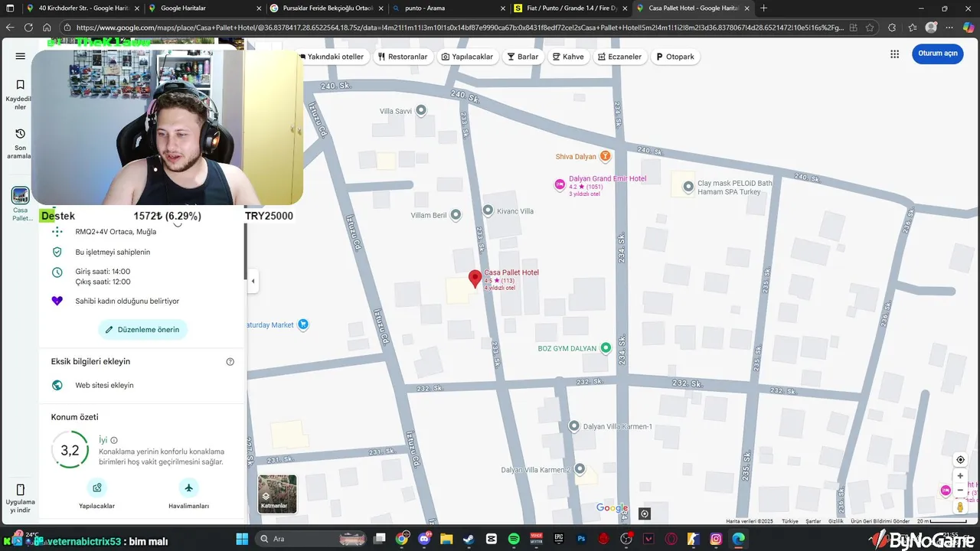This screenshot has height=551, width=980.
Task: Click plus code RMQ2+4V Ortaca, Muğla
Action: 116,232
